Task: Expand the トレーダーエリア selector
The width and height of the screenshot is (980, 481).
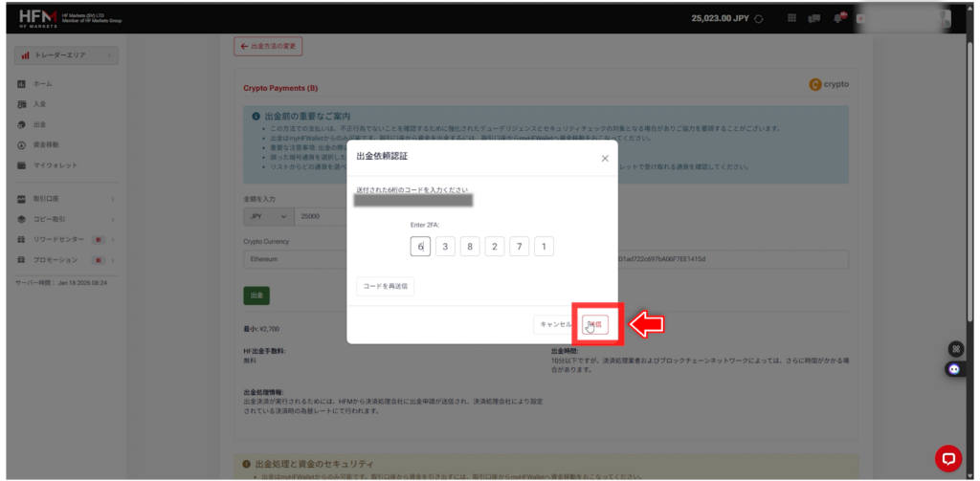Action: tap(67, 55)
